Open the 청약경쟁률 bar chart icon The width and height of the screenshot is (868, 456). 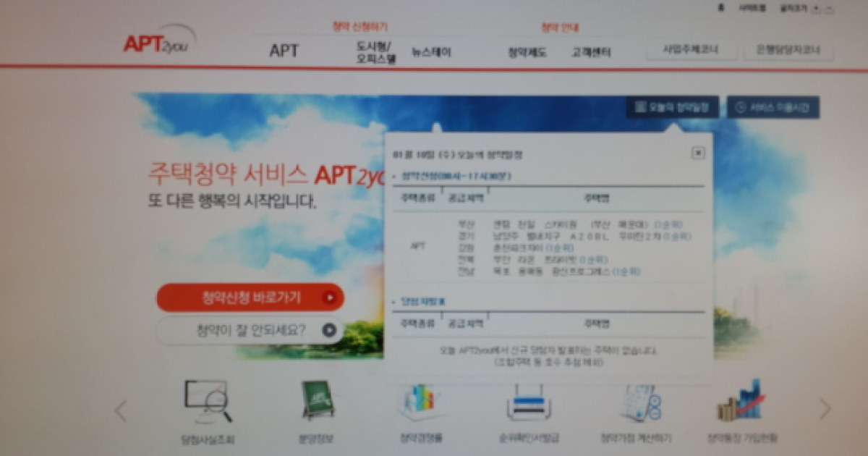tap(422, 402)
